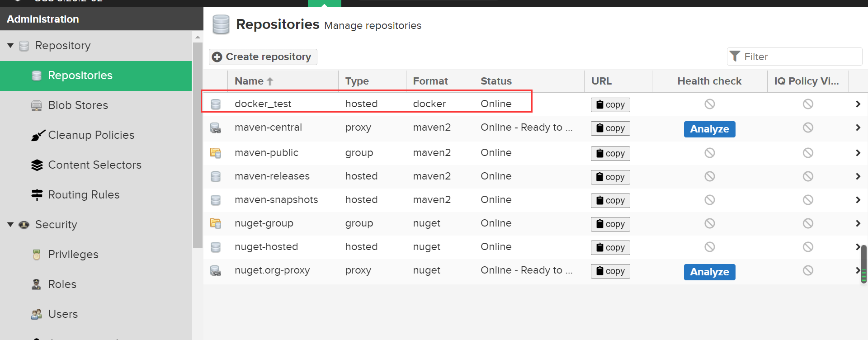Collapse the Repository tree section
Screen dimensions: 868x340
pos(10,46)
